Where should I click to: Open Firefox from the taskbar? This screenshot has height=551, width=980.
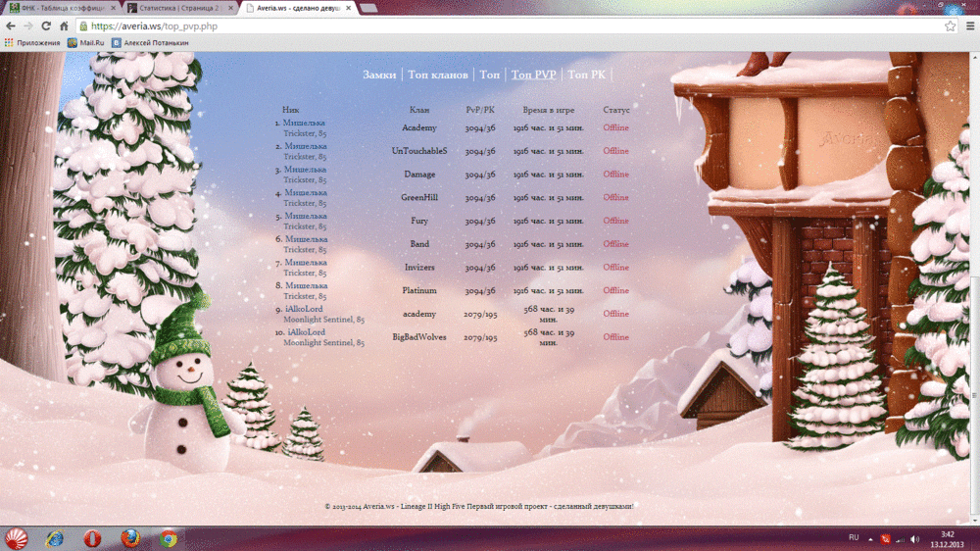tap(130, 538)
